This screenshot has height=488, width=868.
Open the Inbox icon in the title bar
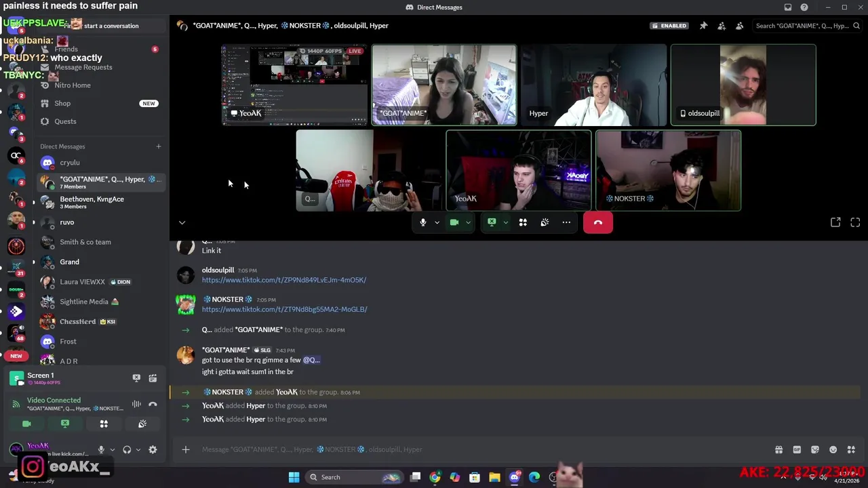click(x=788, y=7)
